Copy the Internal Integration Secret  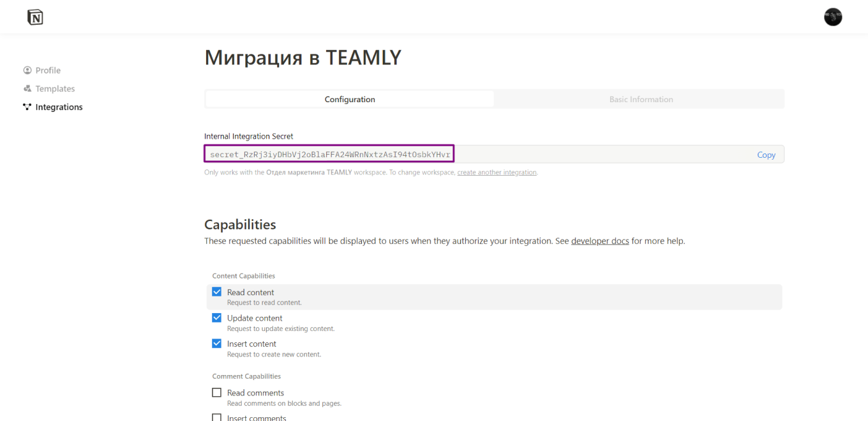click(766, 154)
